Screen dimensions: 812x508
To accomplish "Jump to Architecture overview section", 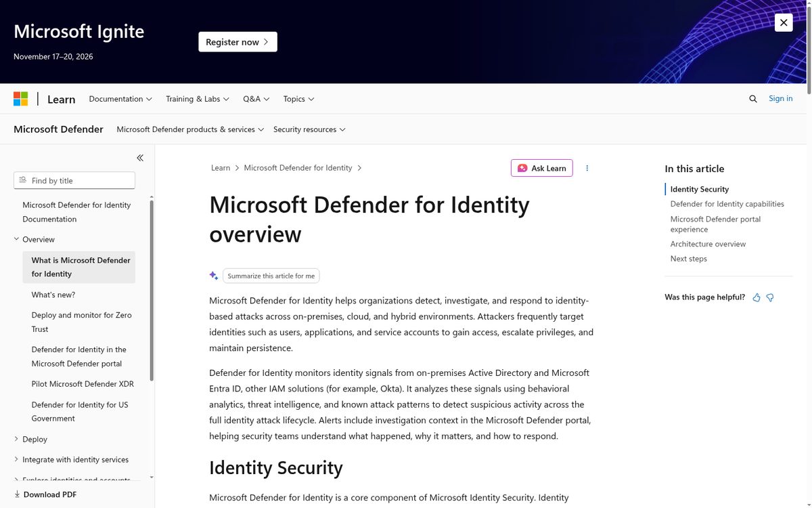I will point(708,244).
